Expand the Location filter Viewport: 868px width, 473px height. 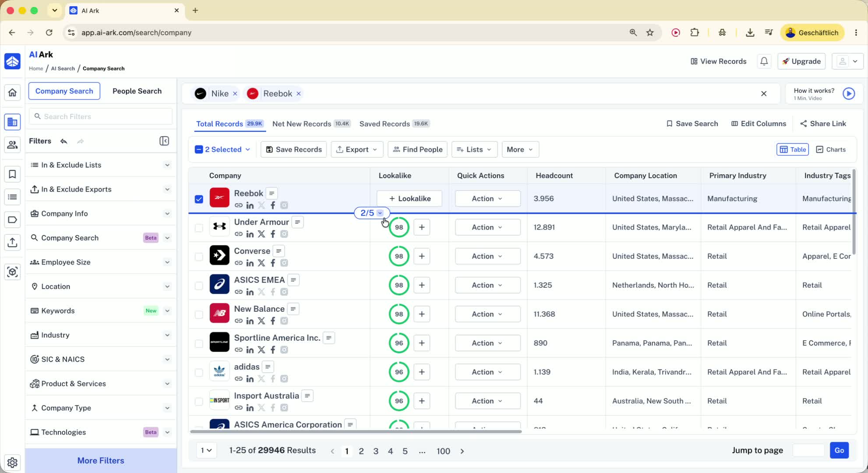click(101, 286)
